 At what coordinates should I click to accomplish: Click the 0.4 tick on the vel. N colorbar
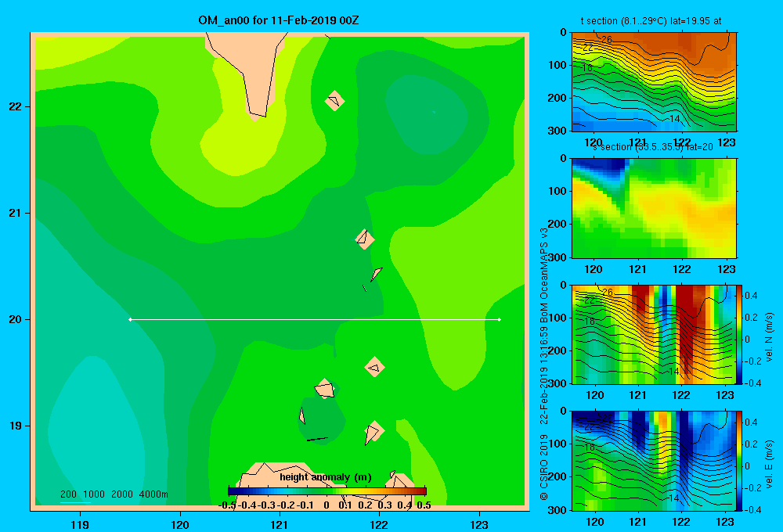[751, 296]
